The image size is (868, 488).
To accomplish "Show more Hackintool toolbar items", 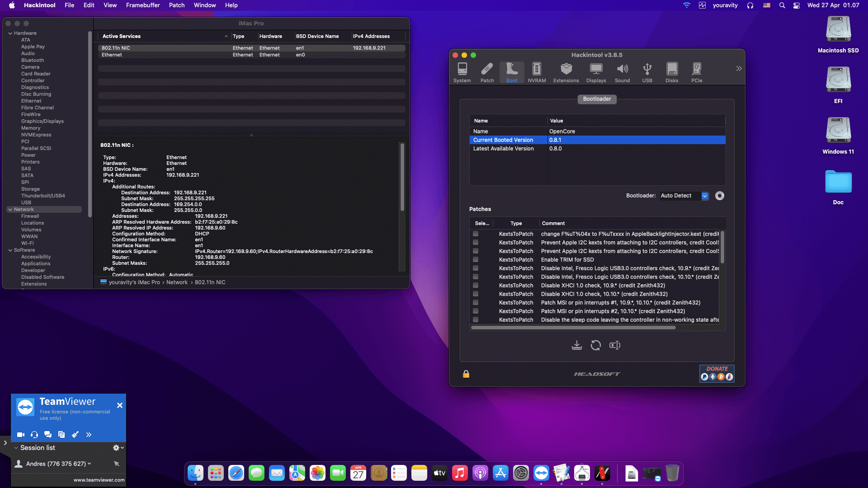I will pyautogui.click(x=739, y=69).
